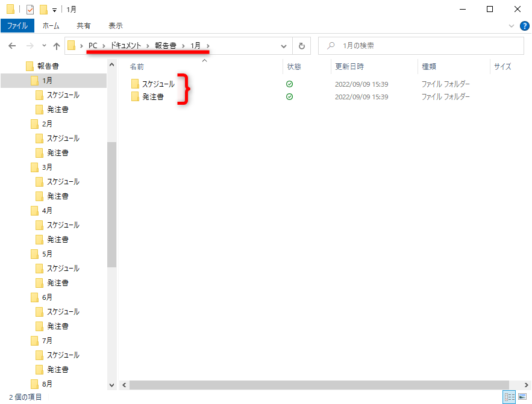This screenshot has height=404, width=532.
Task: Refresh the current folder view
Action: click(302, 46)
